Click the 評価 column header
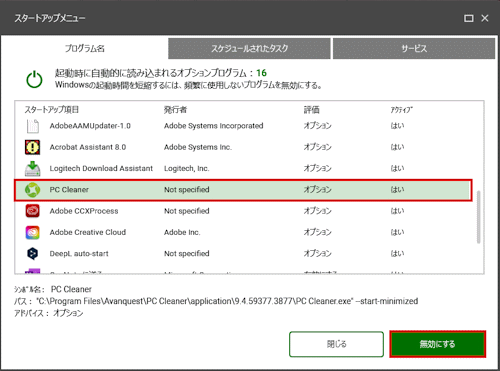This screenshot has height=371, width=500. [312, 110]
